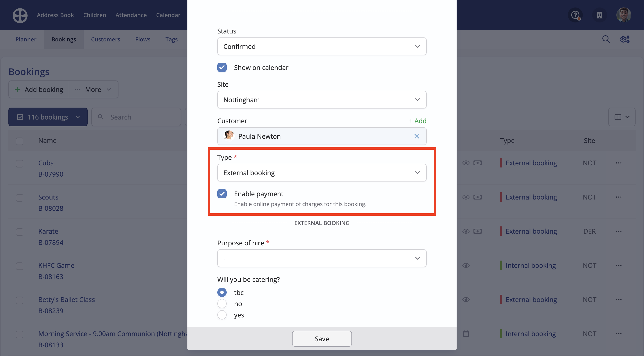The image size is (644, 356).
Task: Remove Paula Newton with the X icon
Action: [416, 136]
